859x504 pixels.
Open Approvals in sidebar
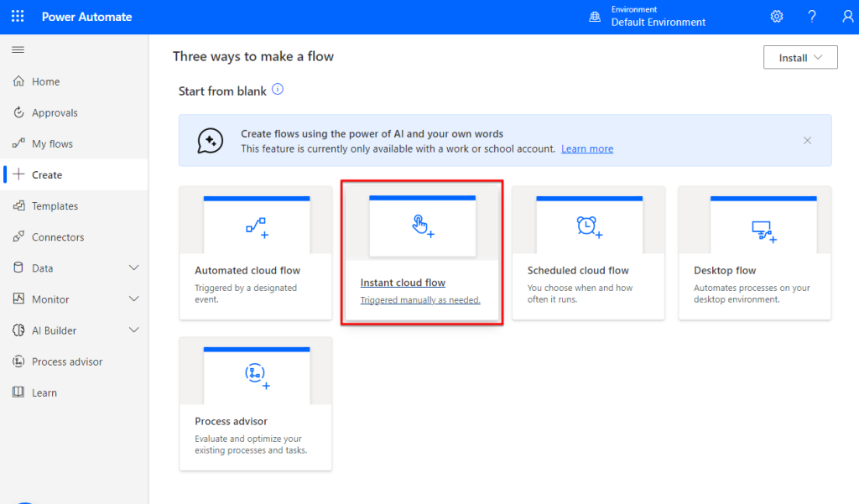click(x=74, y=112)
